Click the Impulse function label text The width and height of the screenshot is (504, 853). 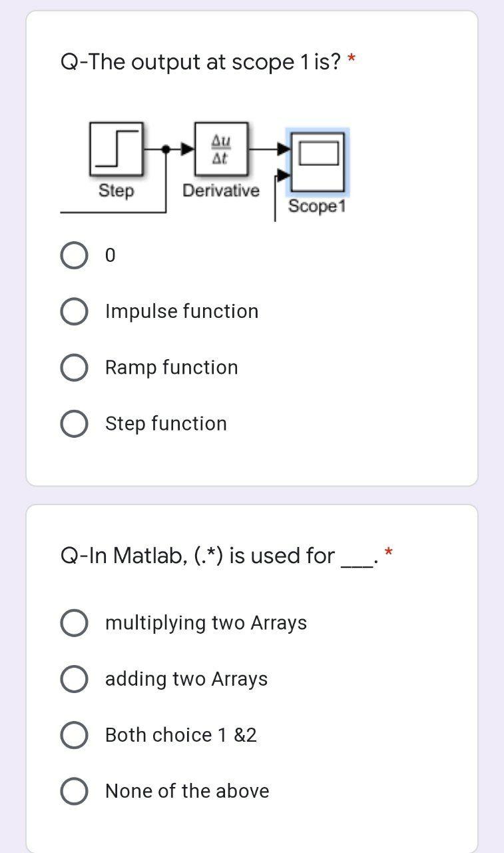(182, 311)
